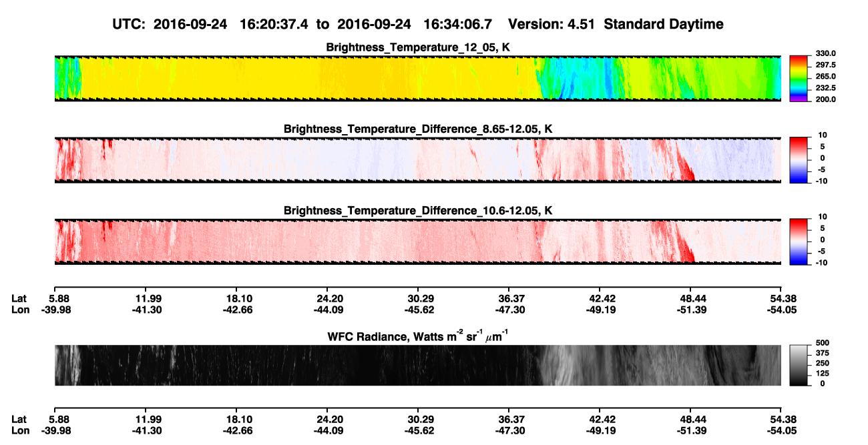Click Lon -49.19 on the bottom-most axis

tap(600, 430)
